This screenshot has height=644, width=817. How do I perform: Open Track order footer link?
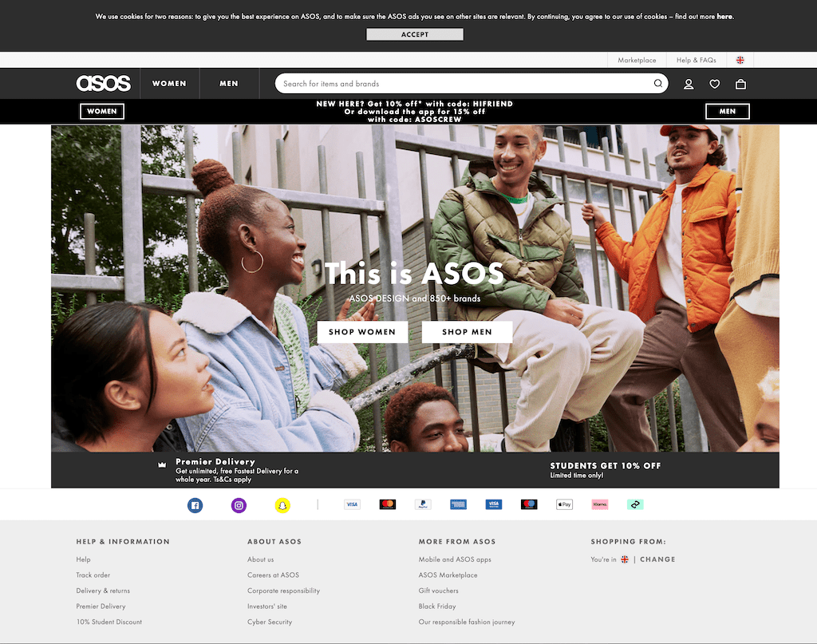click(93, 575)
